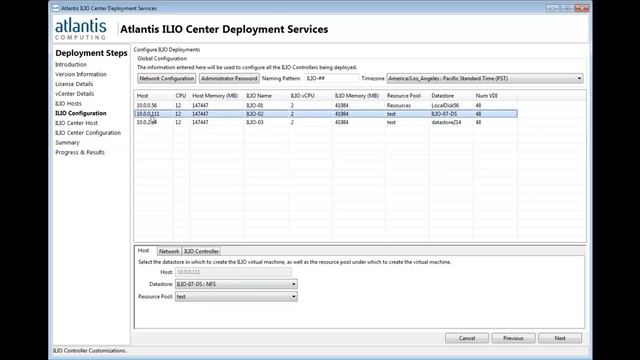This screenshot has height=360, width=640.
Task: Click the Resources resource pool cell
Action: tap(398, 106)
